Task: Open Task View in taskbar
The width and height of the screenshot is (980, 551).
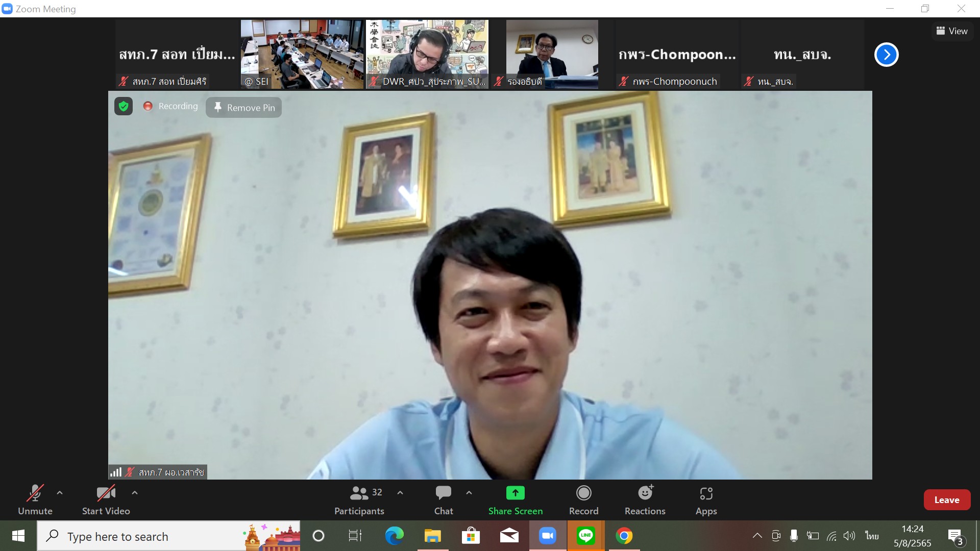Action: 355,536
